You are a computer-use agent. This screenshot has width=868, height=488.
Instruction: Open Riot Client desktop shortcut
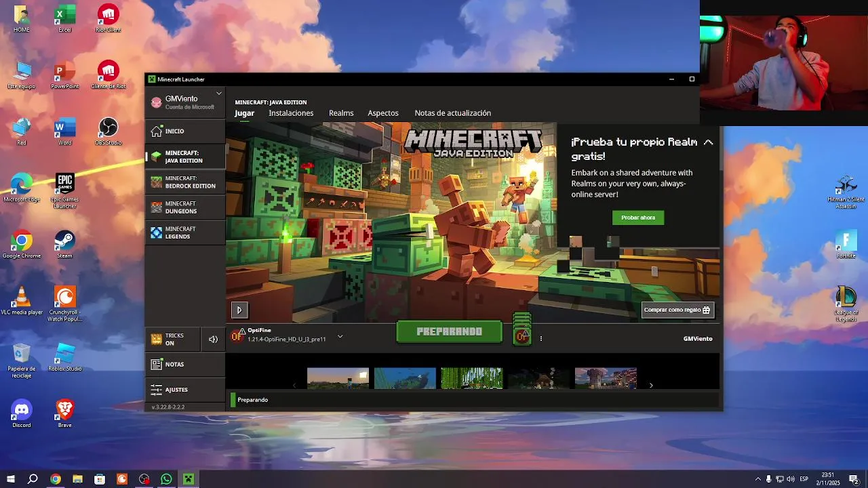pos(108,18)
